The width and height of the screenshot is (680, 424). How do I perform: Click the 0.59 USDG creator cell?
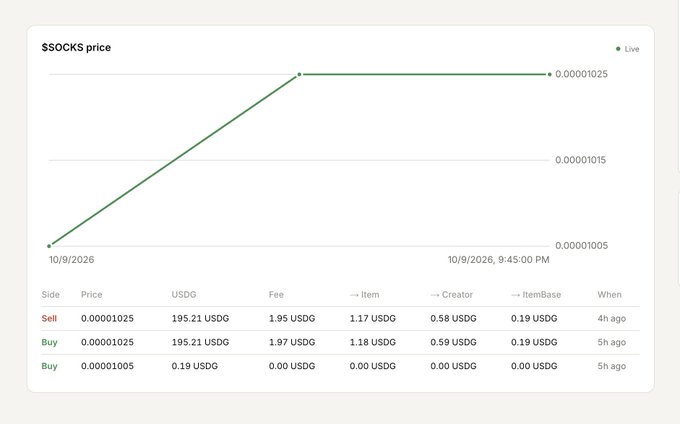click(453, 342)
